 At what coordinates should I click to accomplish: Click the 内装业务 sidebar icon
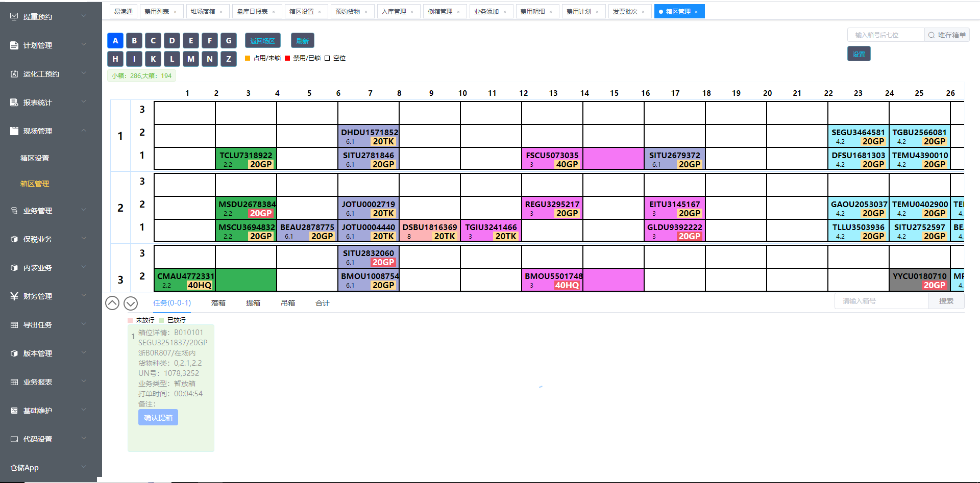(x=14, y=268)
